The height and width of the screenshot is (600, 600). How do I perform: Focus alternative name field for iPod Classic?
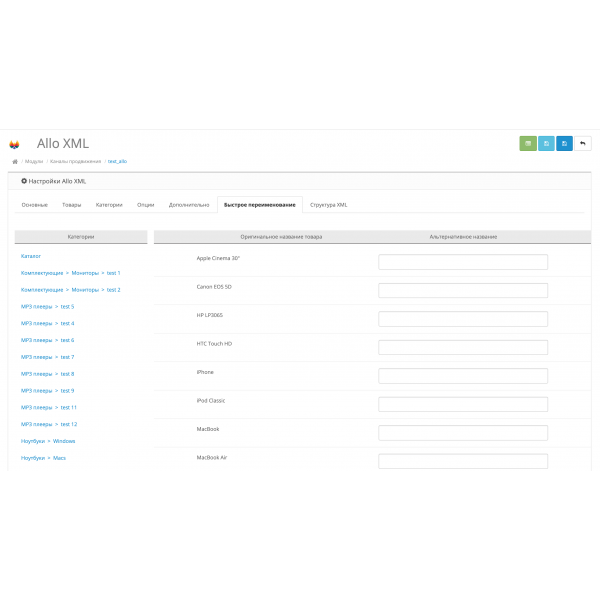463,404
